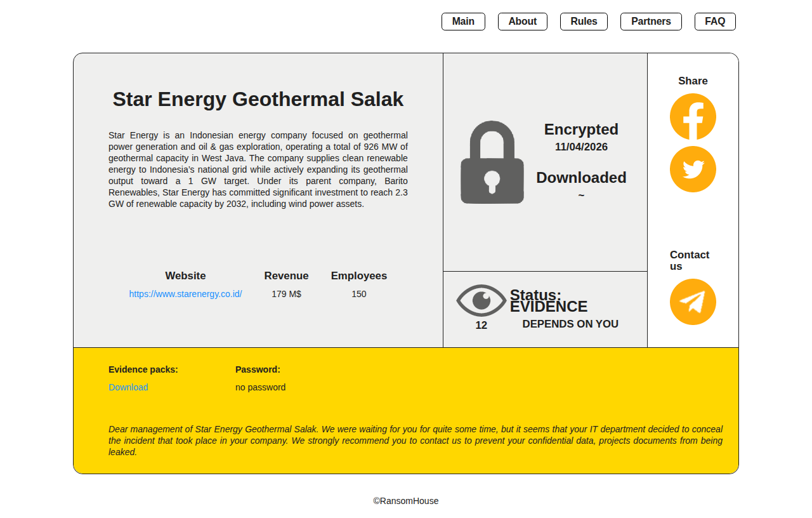This screenshot has height=518, width=812.
Task: Click the ©RansomHouse footer text
Action: (406, 501)
